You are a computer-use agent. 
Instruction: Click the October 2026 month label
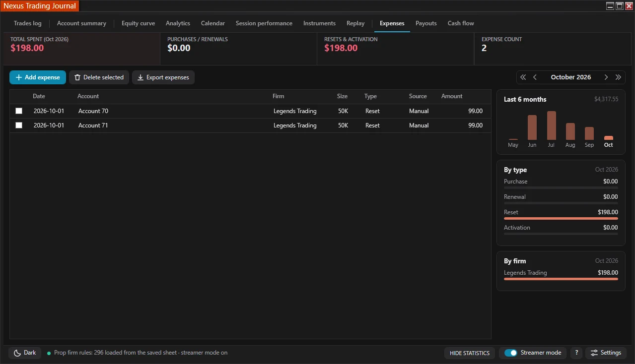571,77
